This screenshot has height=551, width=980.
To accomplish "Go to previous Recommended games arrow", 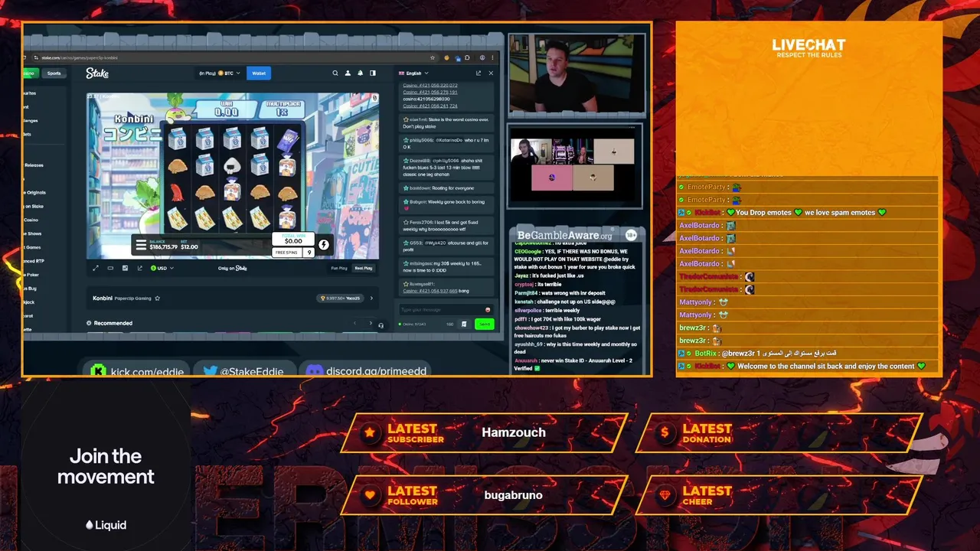I will coord(354,323).
